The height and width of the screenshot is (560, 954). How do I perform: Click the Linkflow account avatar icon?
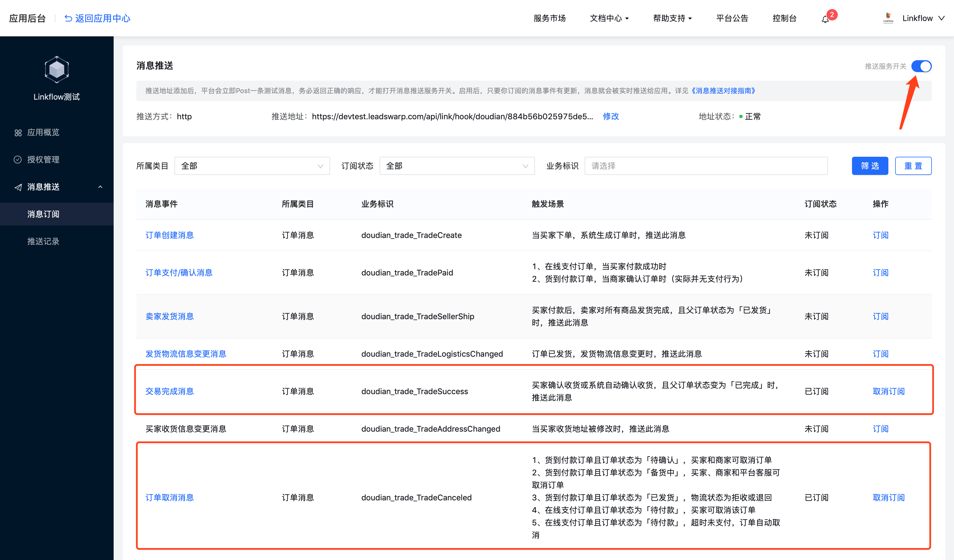pyautogui.click(x=888, y=18)
